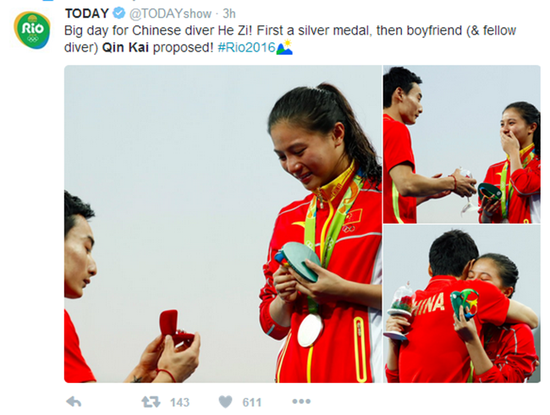
Task: Open the large proposal photo
Action: (223, 224)
